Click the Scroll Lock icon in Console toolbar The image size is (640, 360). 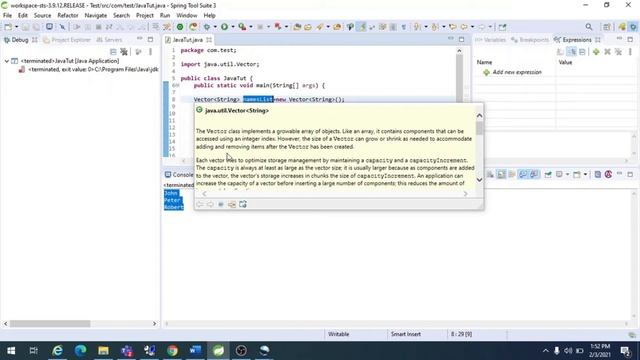[501, 174]
